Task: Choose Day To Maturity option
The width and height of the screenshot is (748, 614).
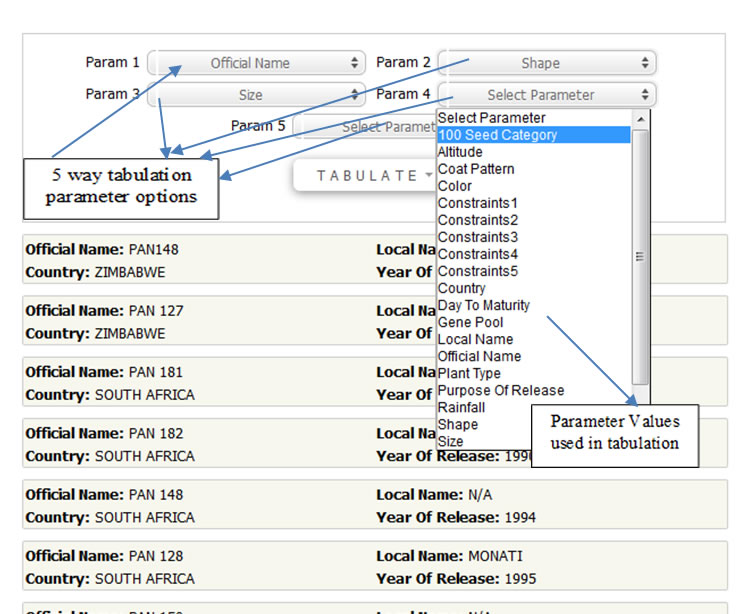Action: (x=484, y=305)
